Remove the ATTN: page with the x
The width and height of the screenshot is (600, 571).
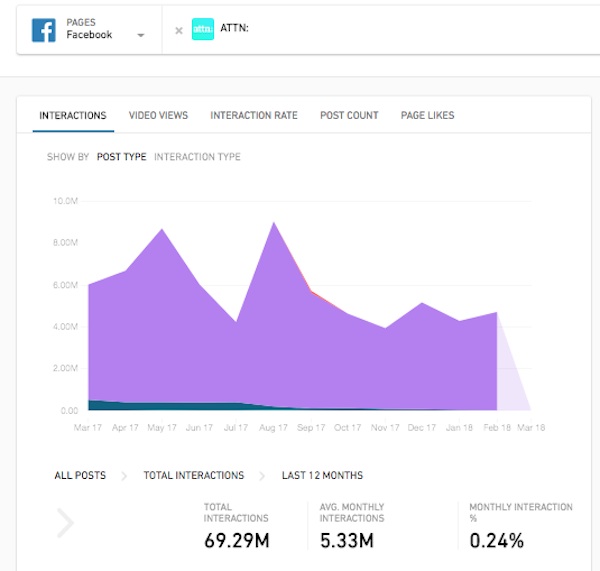pos(179,30)
